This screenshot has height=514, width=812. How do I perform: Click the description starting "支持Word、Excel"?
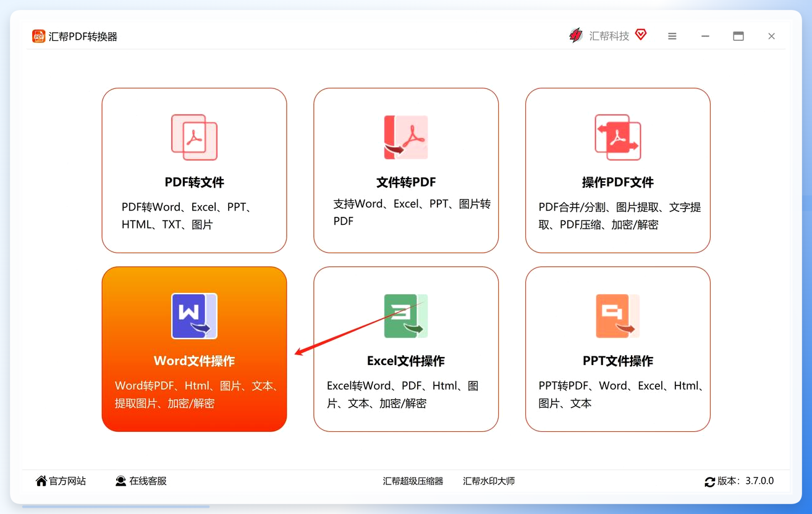tap(412, 213)
